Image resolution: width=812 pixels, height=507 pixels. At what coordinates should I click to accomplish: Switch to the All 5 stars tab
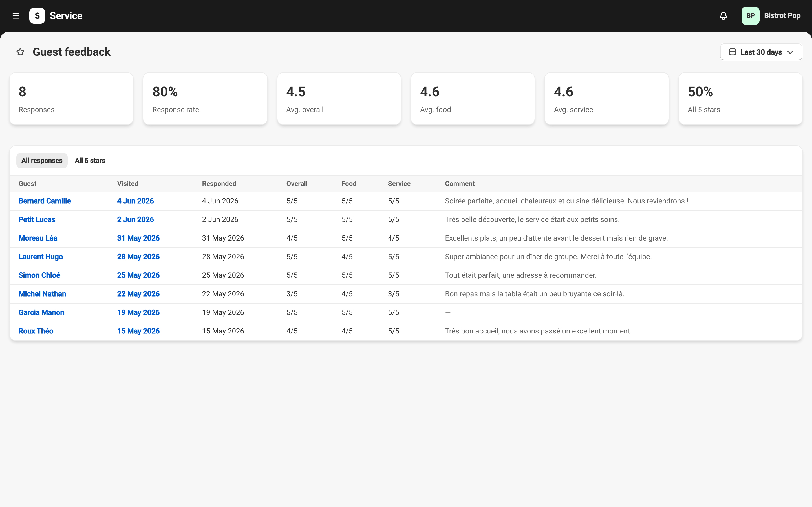90,161
